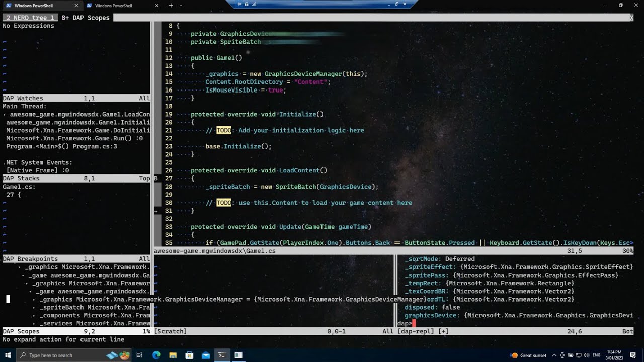
Task: Click the 'Main Thread:' header
Action: tap(25, 106)
